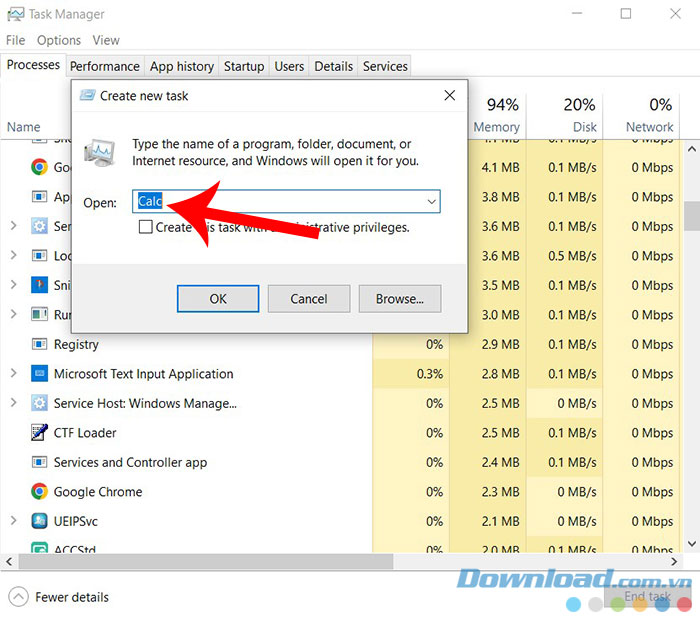Select the Services and Controller app name
The image size is (700, 621).
pos(130,462)
